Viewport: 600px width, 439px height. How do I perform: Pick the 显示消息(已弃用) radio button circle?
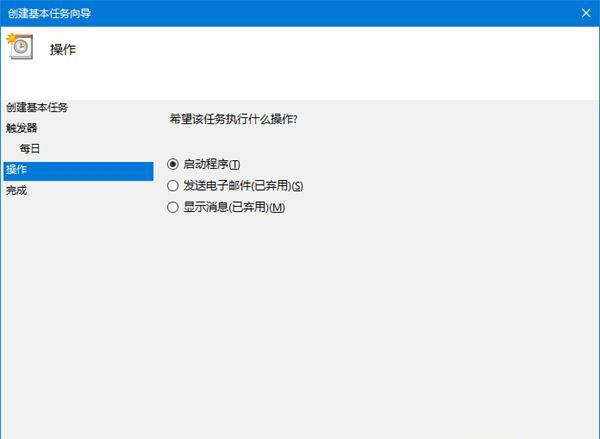pos(173,207)
